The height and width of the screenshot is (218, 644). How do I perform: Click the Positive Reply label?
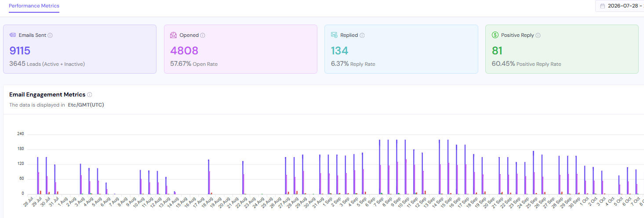517,35
